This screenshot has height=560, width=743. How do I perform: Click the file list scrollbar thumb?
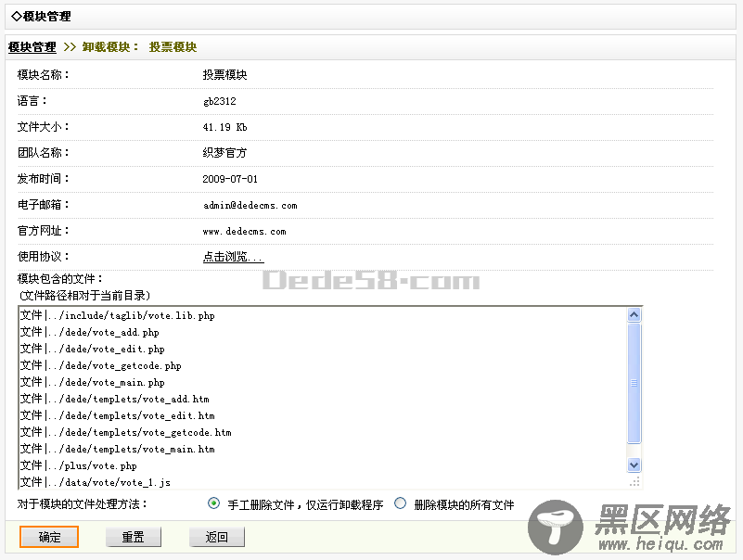point(634,383)
